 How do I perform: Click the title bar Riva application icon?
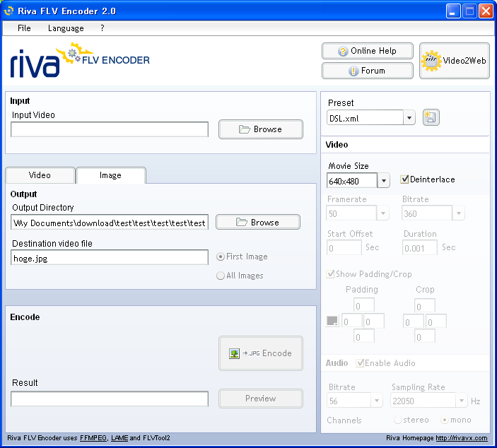pos(9,11)
